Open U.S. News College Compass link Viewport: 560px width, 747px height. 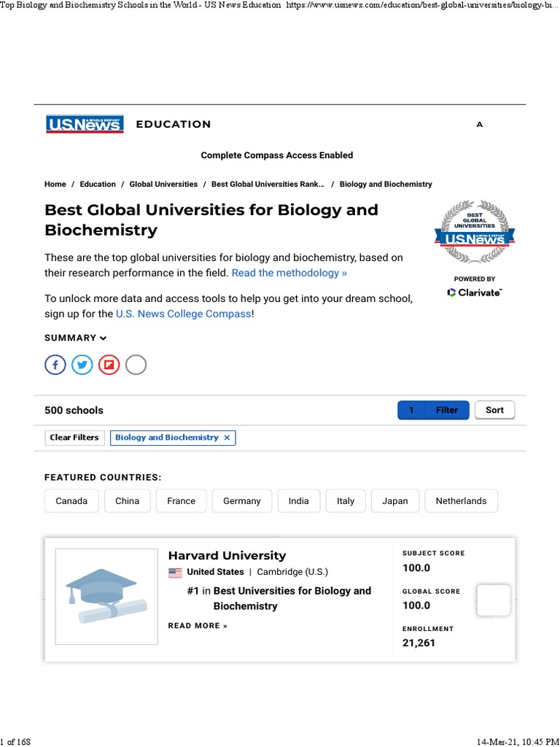pos(183,314)
